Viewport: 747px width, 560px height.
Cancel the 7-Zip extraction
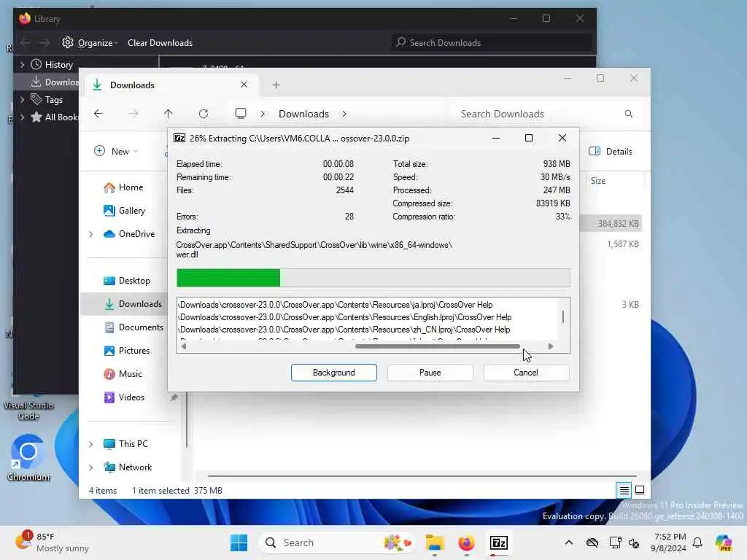click(x=525, y=373)
